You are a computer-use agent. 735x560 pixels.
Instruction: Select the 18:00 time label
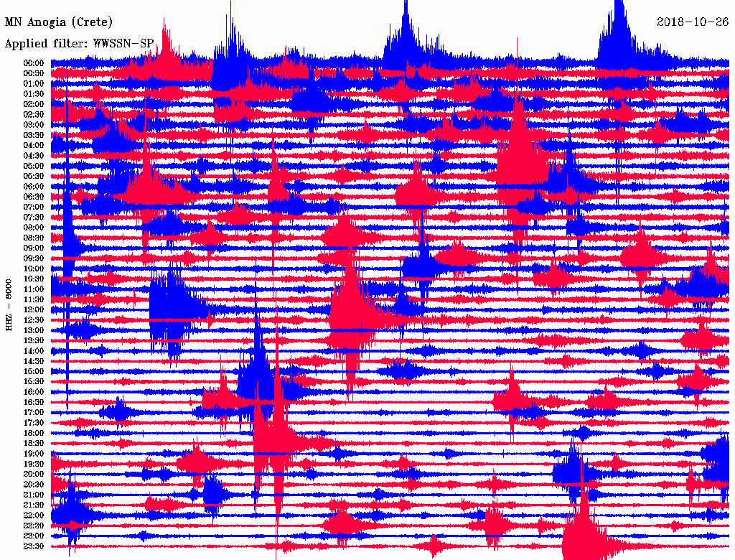click(34, 434)
